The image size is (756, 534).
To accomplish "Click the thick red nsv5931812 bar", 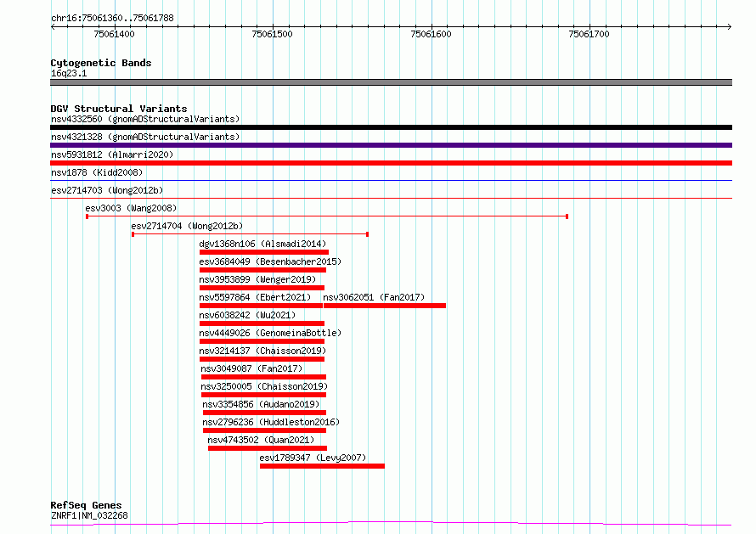I will [x=391, y=163].
